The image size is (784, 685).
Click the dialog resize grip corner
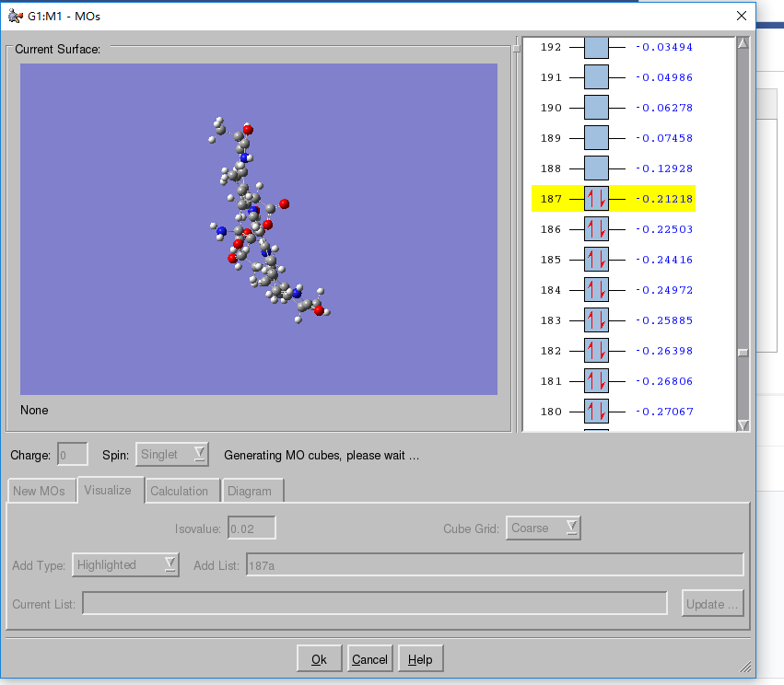[745, 667]
